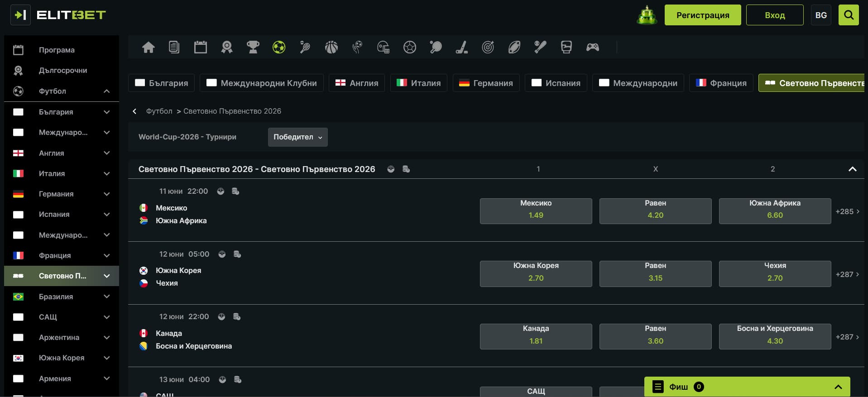
Task: Switch to Франция league tab
Action: (721, 83)
